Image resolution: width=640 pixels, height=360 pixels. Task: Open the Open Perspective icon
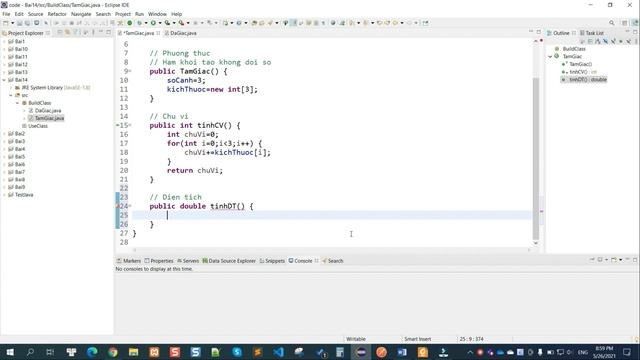tap(624, 23)
